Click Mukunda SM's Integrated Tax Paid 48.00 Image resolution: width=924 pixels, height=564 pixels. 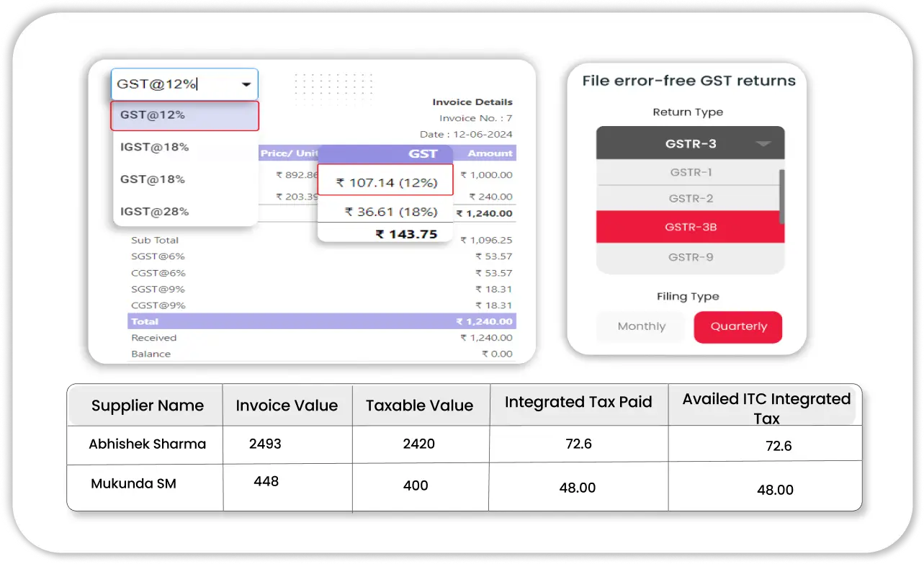[x=578, y=488]
